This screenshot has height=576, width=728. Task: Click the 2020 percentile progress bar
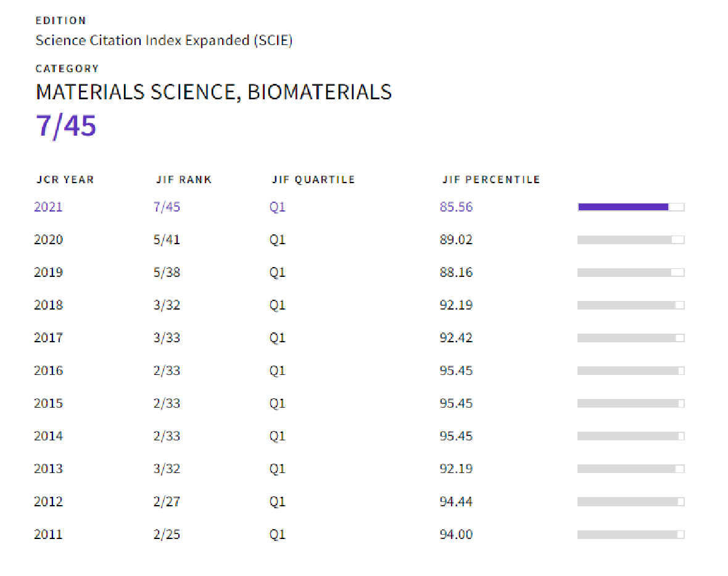631,240
